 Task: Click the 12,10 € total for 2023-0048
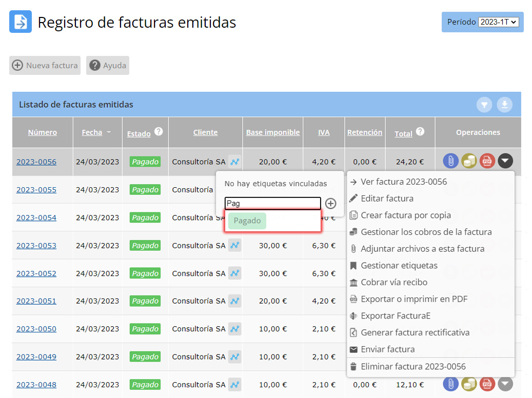tap(410, 385)
